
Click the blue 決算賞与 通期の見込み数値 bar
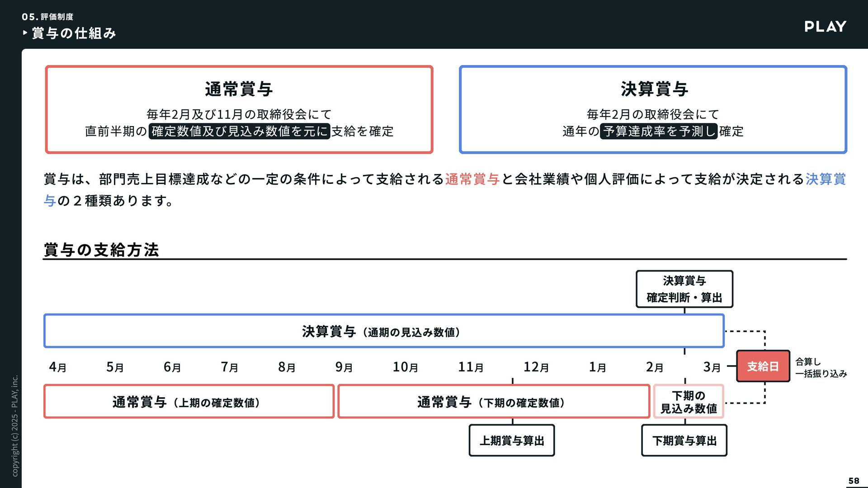point(383,331)
